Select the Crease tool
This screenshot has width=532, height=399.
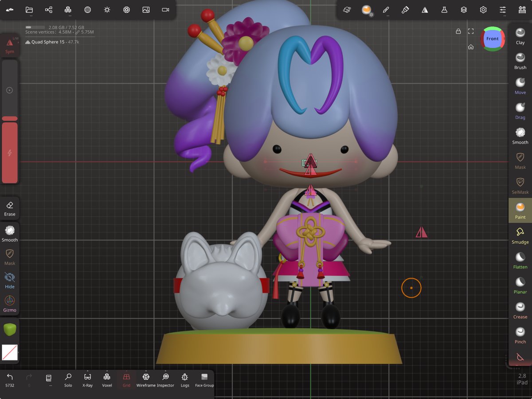pyautogui.click(x=520, y=310)
